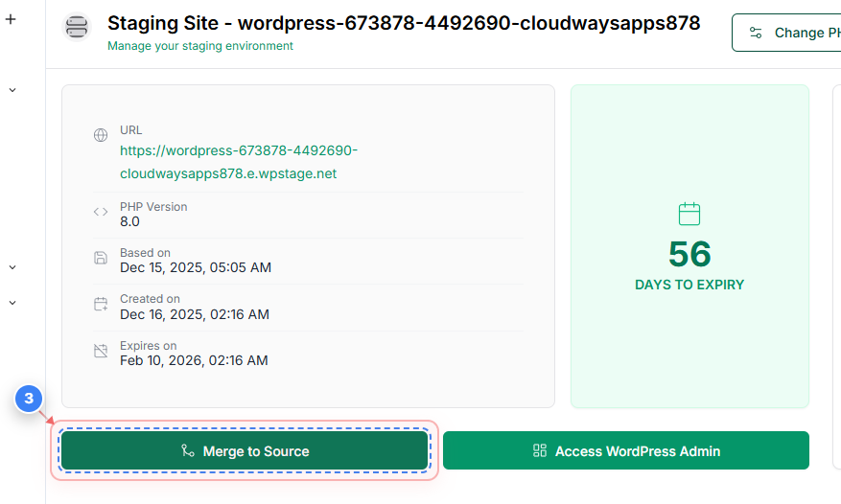Select the date Dec 16, 2025, 02:16 AM
The width and height of the screenshot is (841, 504).
[195, 314]
